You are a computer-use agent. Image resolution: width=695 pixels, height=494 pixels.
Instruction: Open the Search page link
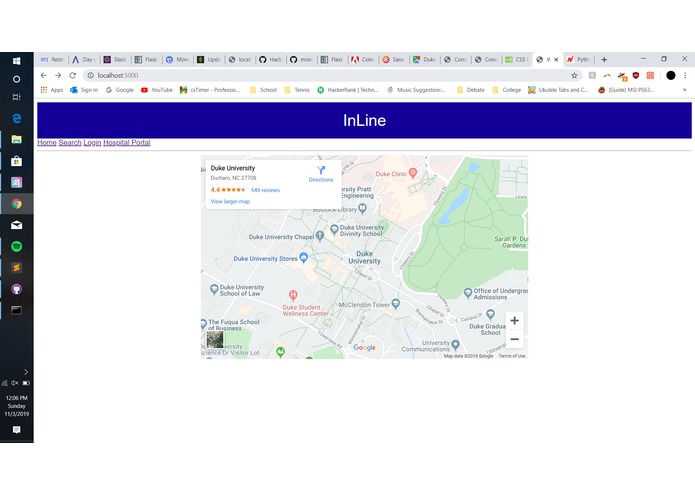70,142
